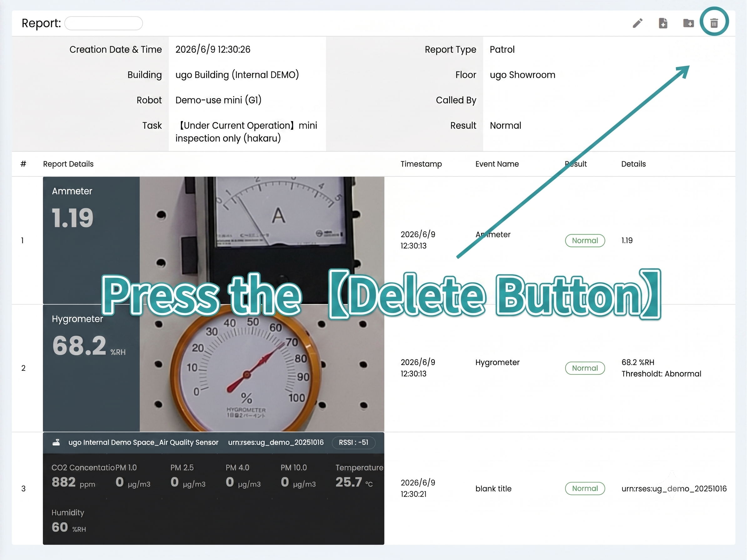747x560 pixels.
Task: Click the Thresholdt: Abnormal detail text
Action: coord(661,374)
